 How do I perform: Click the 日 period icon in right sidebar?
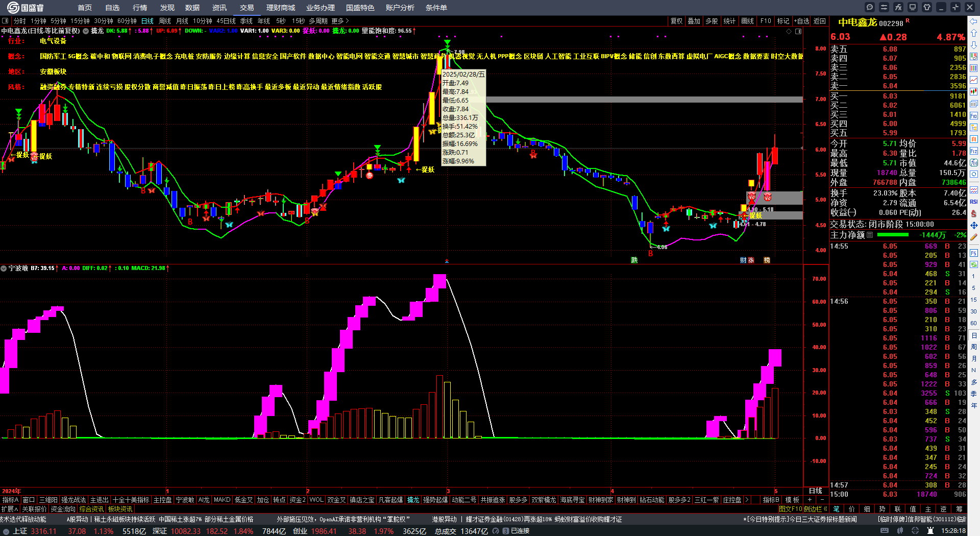[x=974, y=335]
